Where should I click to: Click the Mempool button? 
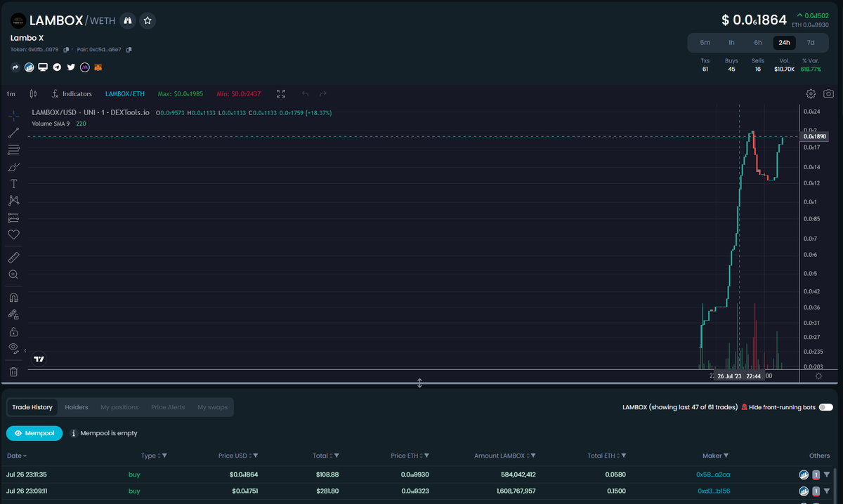point(34,433)
